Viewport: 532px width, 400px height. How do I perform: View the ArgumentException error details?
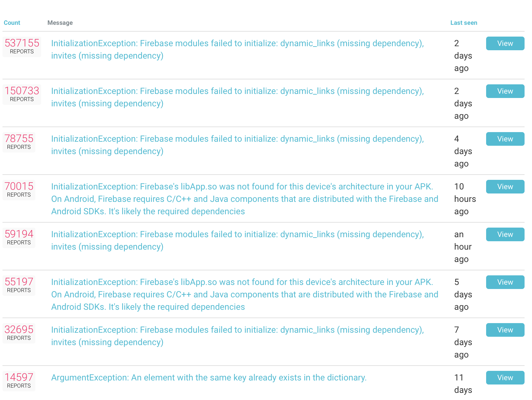click(x=505, y=378)
